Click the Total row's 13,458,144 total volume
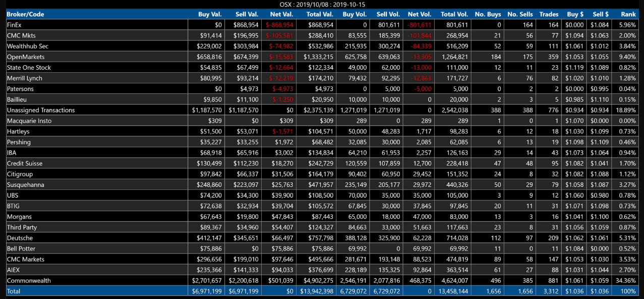The height and width of the screenshot is (299, 644). (x=453, y=291)
